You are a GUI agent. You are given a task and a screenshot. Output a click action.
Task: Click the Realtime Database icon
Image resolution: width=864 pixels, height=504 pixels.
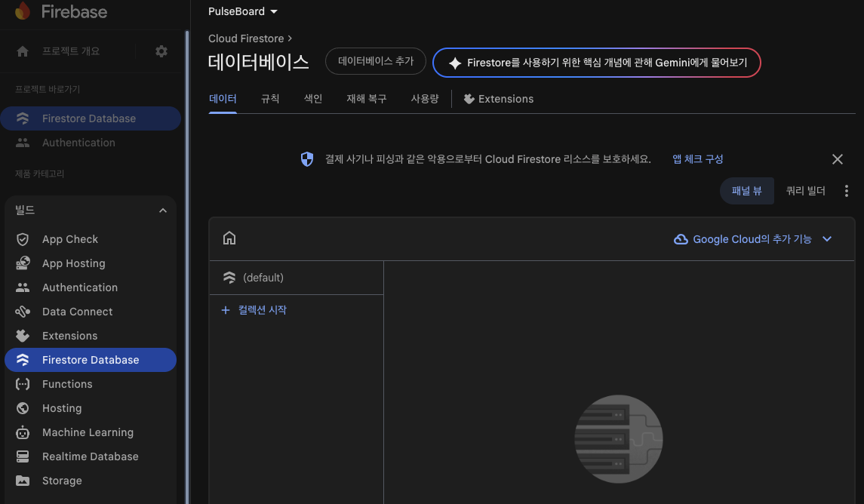(x=23, y=456)
